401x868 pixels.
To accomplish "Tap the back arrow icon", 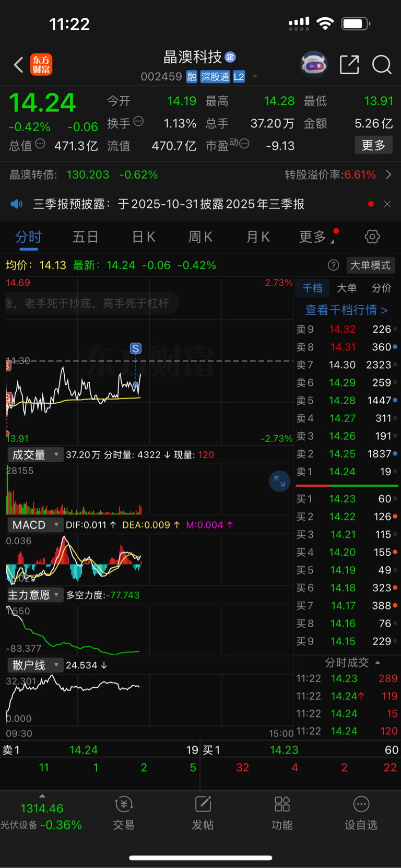I will (18, 65).
